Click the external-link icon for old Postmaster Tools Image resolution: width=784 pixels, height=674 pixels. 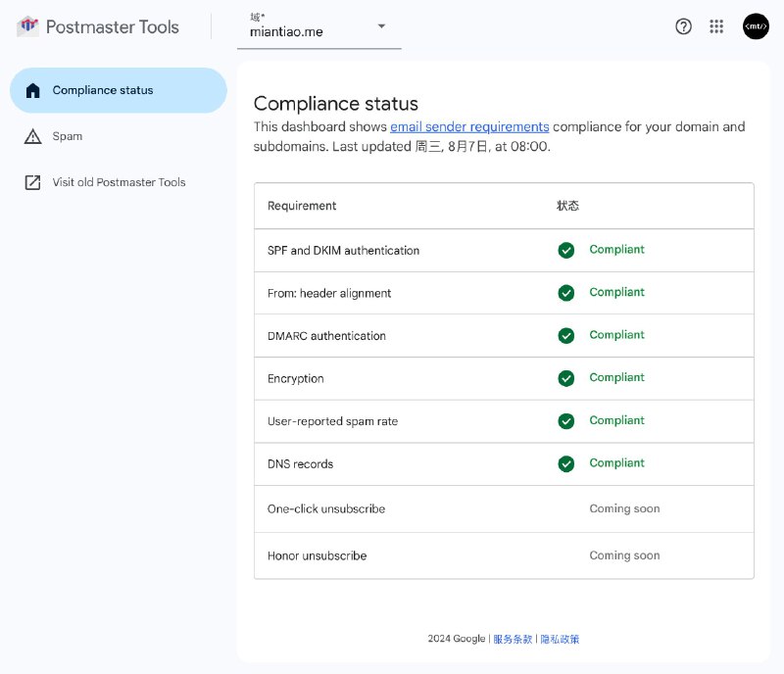[x=32, y=182]
